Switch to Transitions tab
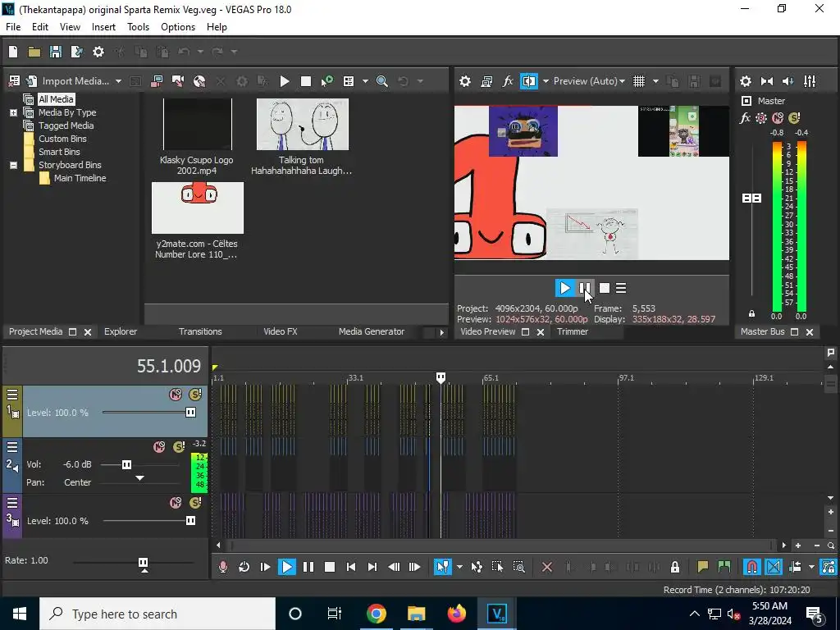 tap(200, 331)
